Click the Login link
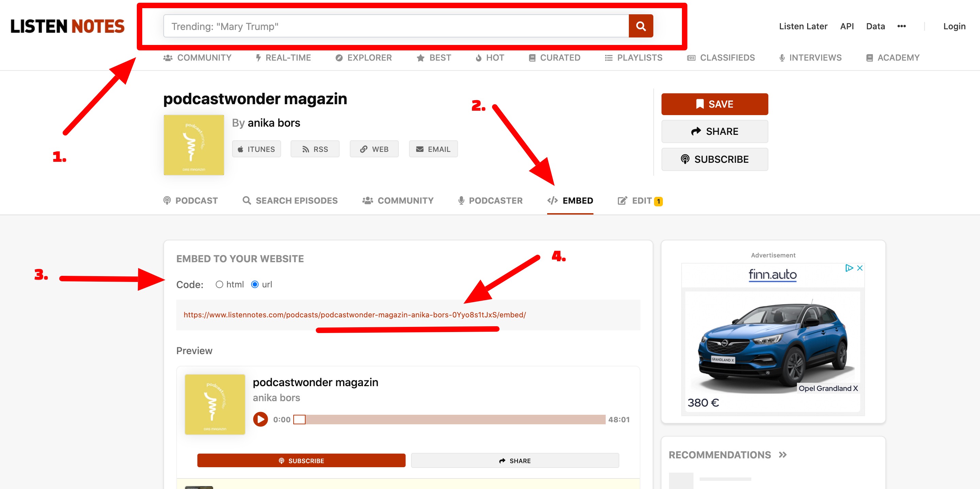This screenshot has height=489, width=980. point(954,26)
